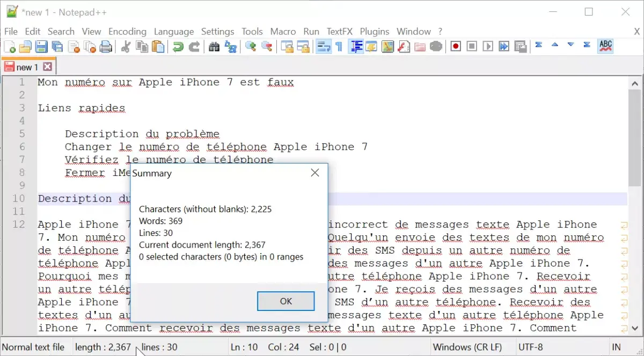Open the Edit menu

(x=33, y=32)
